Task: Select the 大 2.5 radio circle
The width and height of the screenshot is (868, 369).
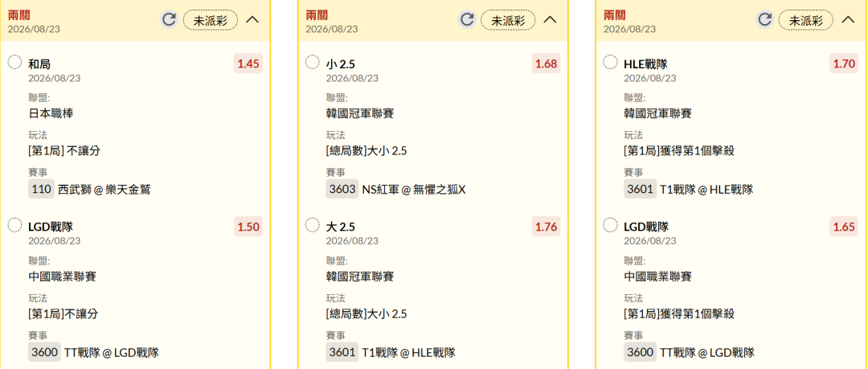Action: click(x=313, y=224)
